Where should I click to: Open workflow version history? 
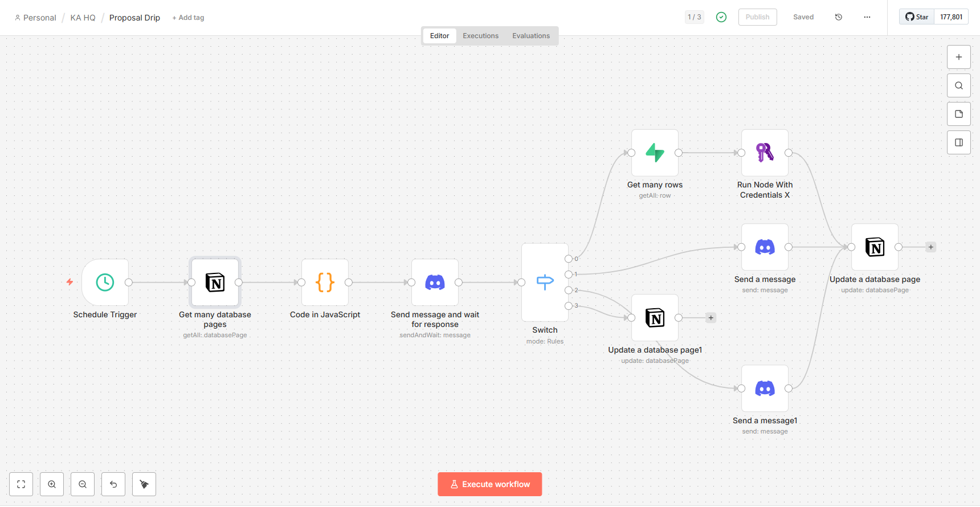(x=839, y=17)
